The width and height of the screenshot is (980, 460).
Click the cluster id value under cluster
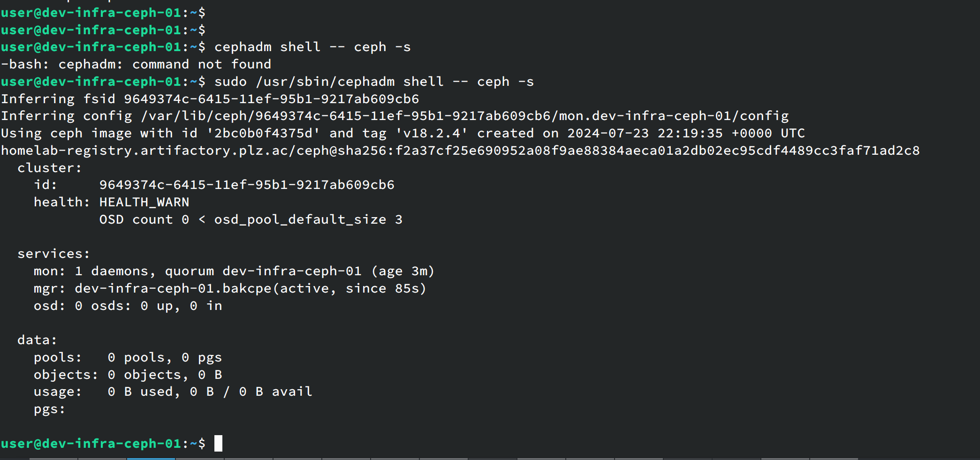tap(246, 185)
